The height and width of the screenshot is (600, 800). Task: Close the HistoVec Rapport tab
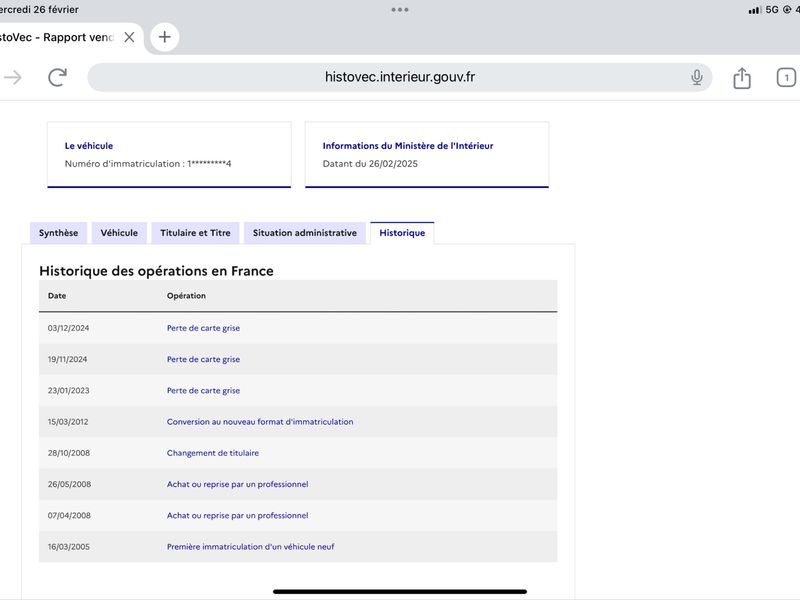tap(130, 37)
